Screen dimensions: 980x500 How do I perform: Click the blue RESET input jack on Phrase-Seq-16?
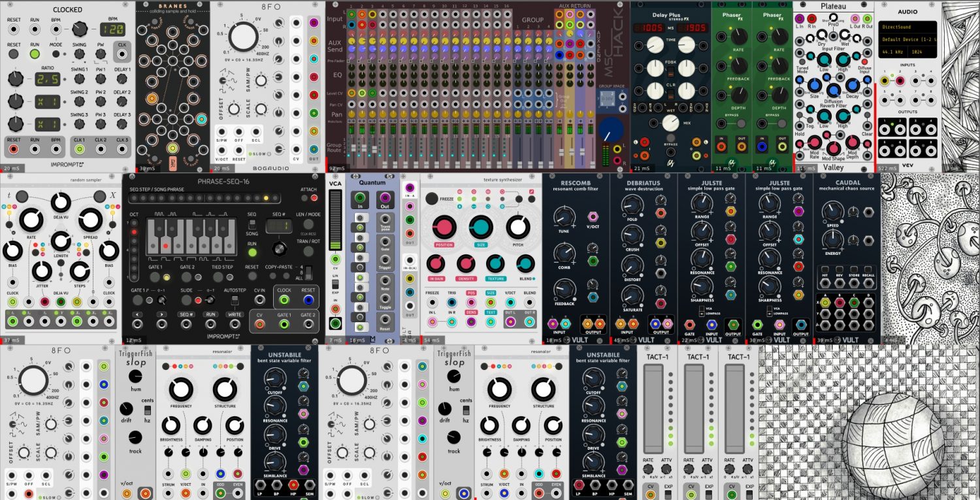tap(308, 301)
